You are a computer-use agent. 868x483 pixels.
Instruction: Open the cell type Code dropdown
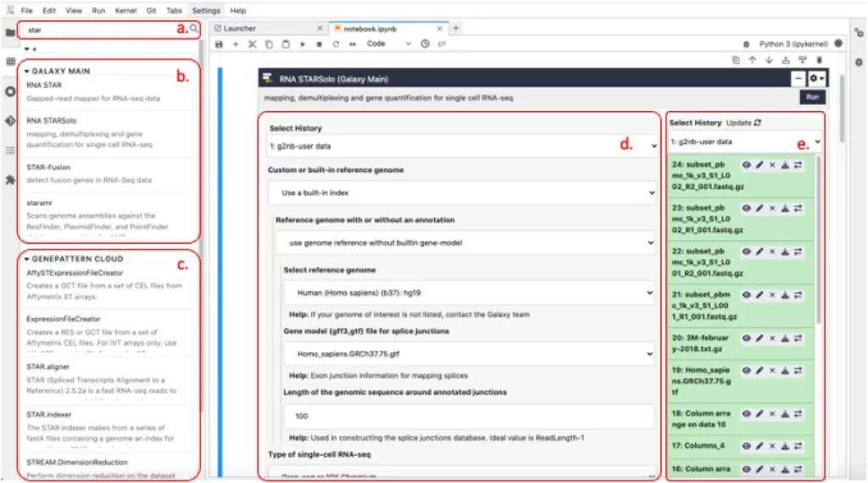click(388, 44)
